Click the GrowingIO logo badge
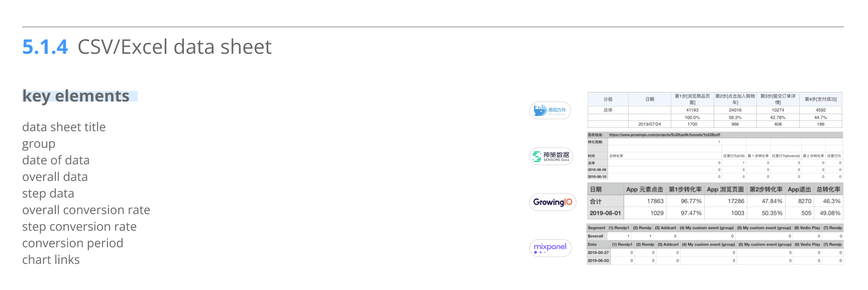Viewport: 868px width, 290px height. [552, 202]
